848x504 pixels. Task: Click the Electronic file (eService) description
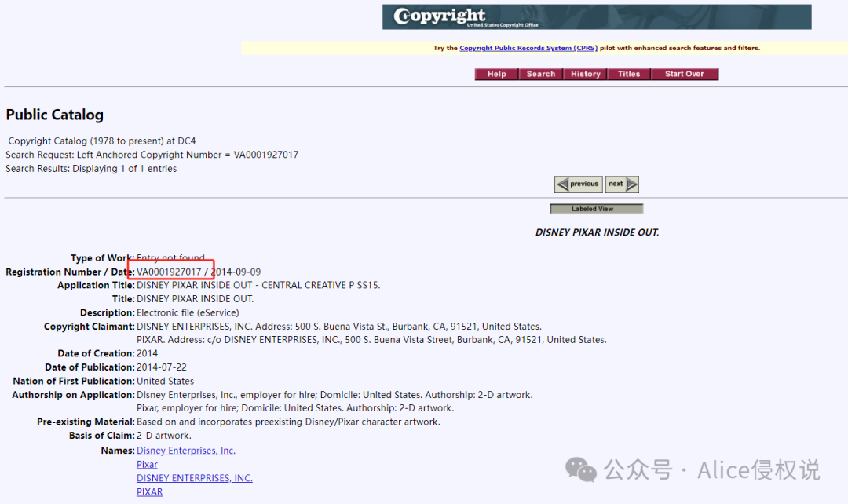pyautogui.click(x=188, y=312)
